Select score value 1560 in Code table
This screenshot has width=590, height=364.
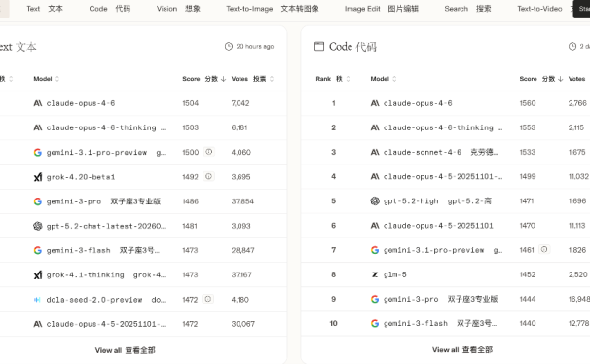tap(528, 103)
